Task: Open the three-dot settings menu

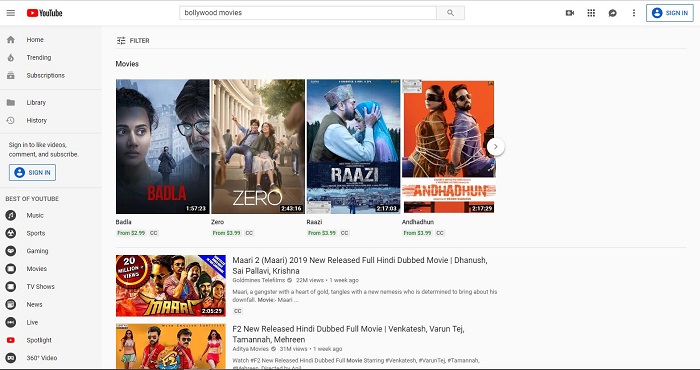Action: click(x=633, y=13)
